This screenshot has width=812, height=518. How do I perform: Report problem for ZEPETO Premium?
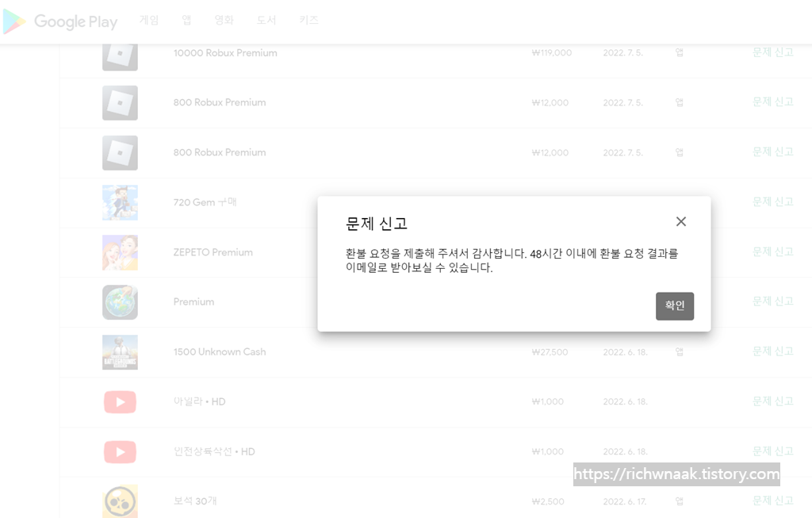[x=772, y=251]
